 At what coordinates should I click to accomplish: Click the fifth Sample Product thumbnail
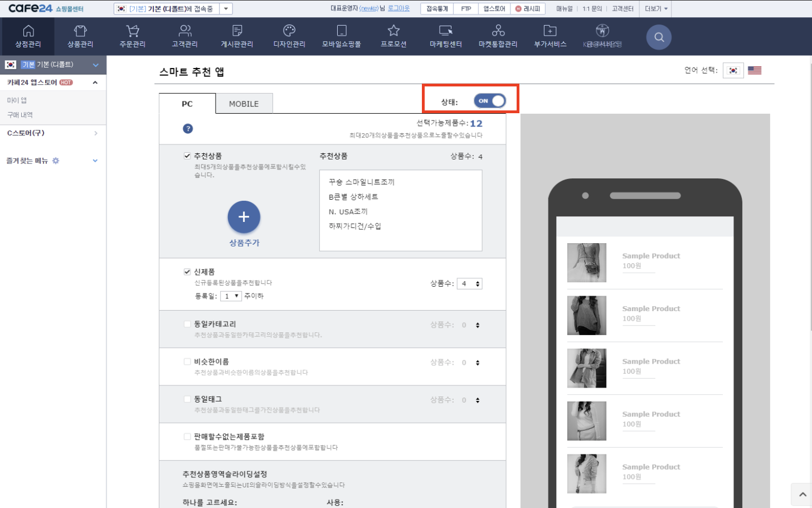[x=587, y=474]
